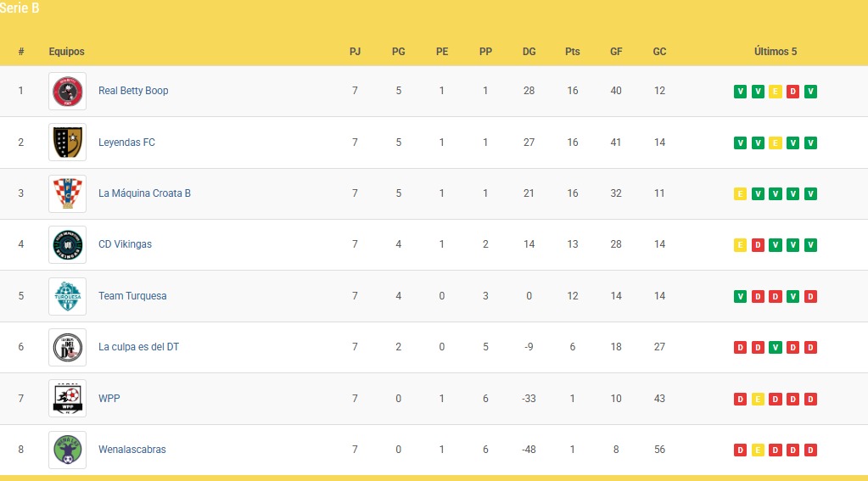Click the WPP team logo
The image size is (868, 481).
tap(67, 399)
